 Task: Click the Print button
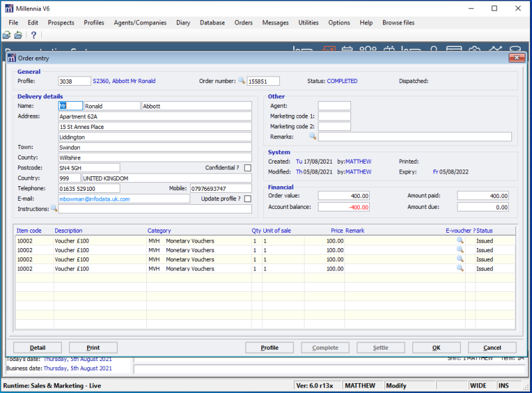point(93,348)
